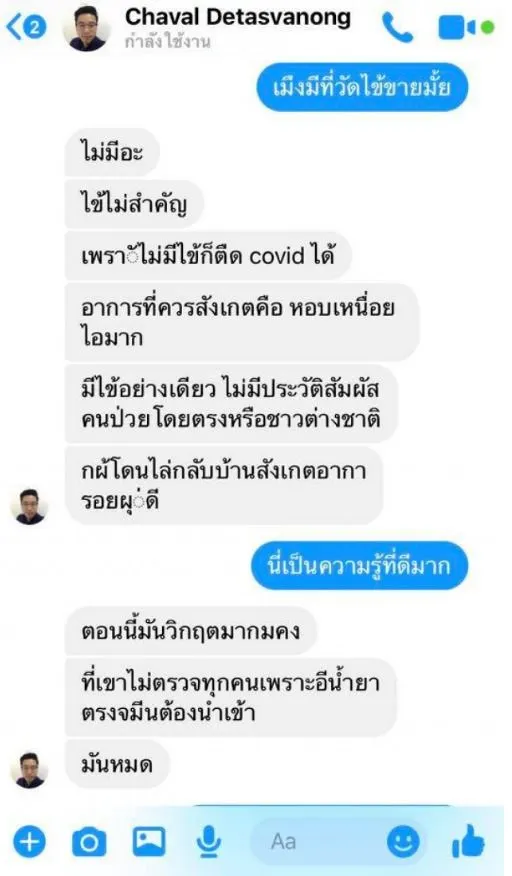Select the first blue sent message
The width and height of the screenshot is (512, 876).
362,87
